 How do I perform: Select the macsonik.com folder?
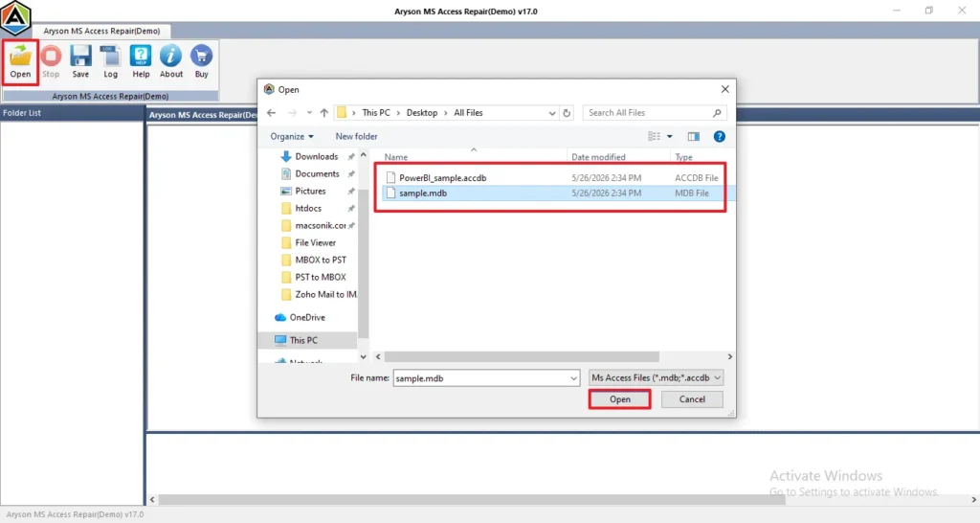click(321, 225)
